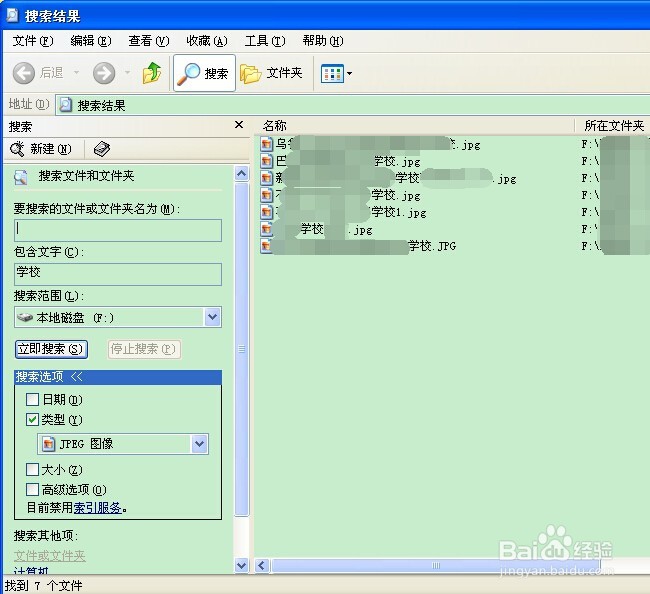Close the 搜索 side panel
Viewport: 650px width, 594px height.
pos(239,125)
